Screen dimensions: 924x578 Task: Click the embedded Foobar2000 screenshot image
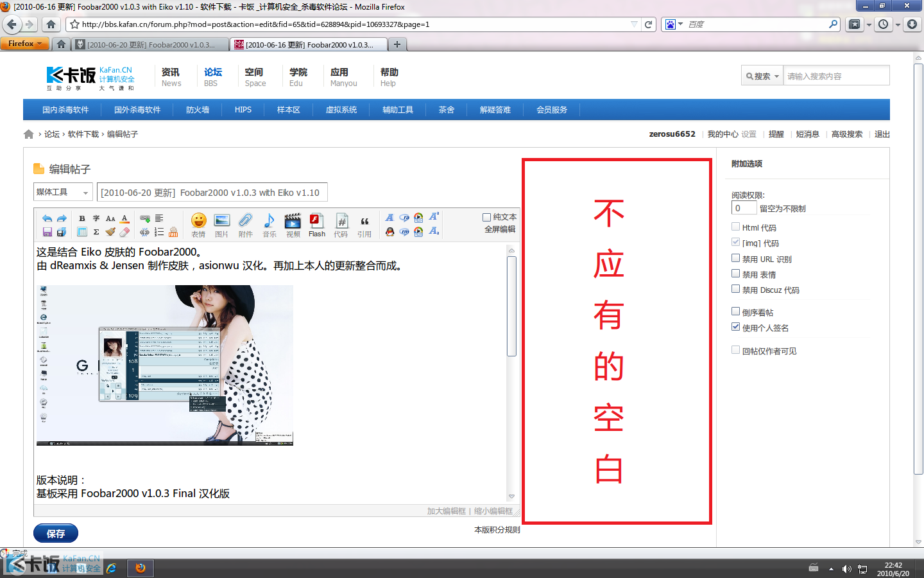point(165,365)
